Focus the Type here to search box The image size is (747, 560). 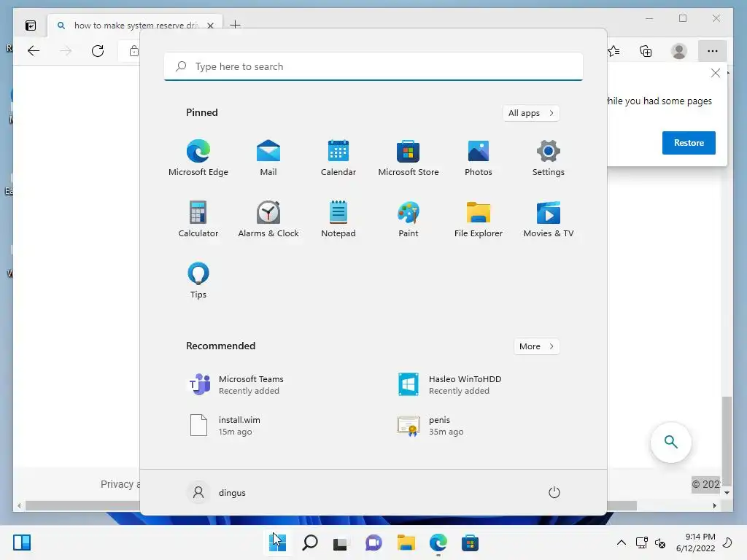[373, 66]
